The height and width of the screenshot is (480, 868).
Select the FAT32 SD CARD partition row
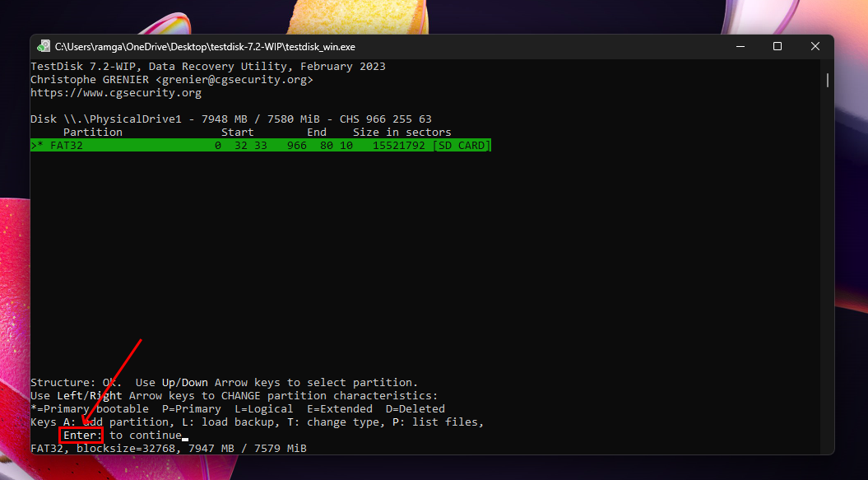click(x=261, y=145)
